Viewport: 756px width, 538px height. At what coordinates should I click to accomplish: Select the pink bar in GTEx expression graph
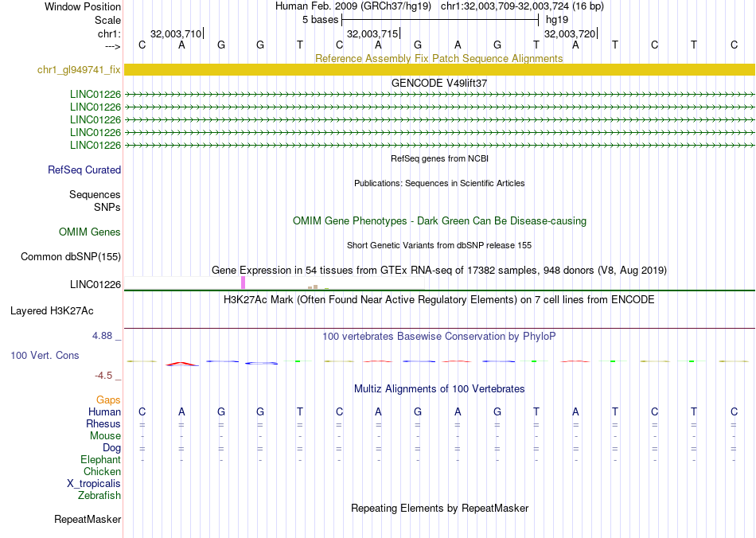tap(243, 283)
